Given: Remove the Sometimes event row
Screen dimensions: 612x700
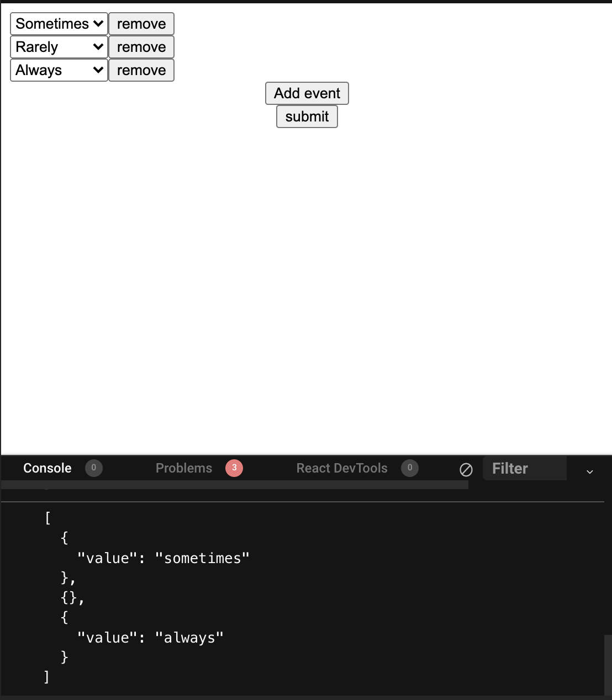Looking at the screenshot, I should [x=141, y=24].
